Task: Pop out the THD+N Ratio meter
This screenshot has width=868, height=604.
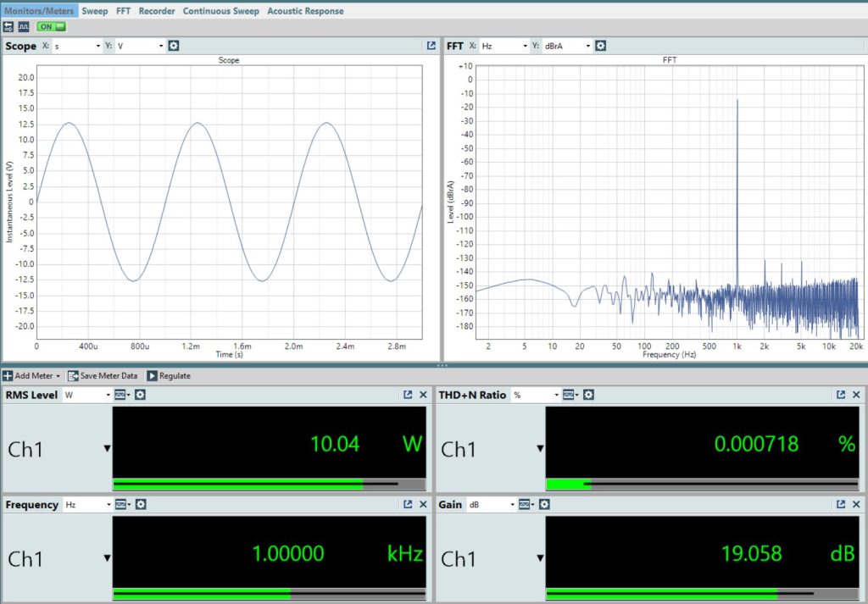Action: pos(841,395)
